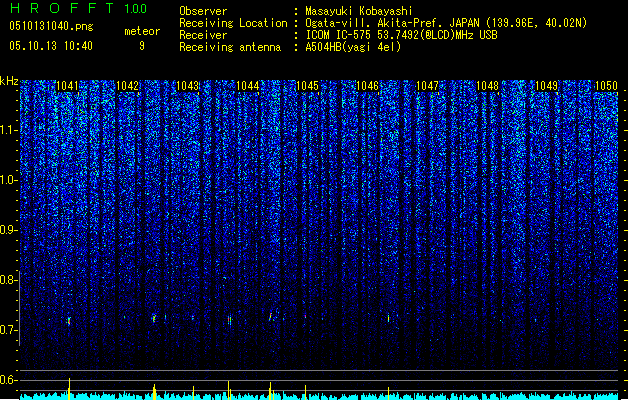Viewport: 629px width, 400px height.
Task: Click the meteor count value 9
Action: (x=142, y=46)
